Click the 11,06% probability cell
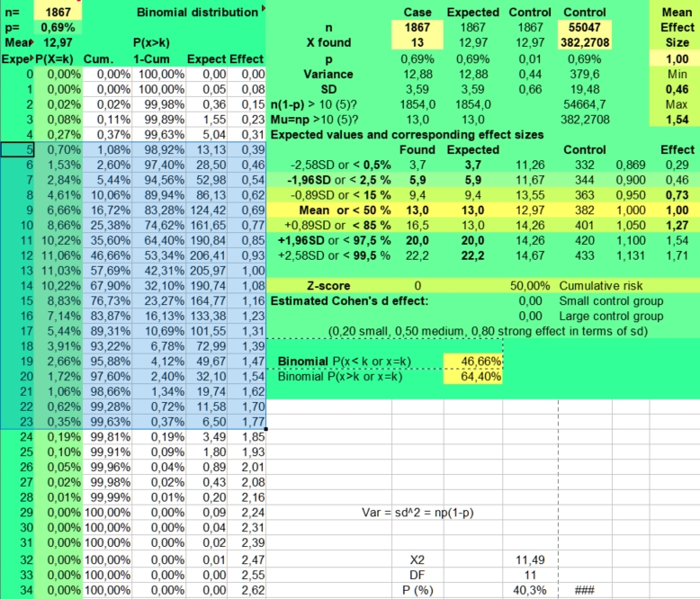This screenshot has height=599, width=700. click(58, 255)
